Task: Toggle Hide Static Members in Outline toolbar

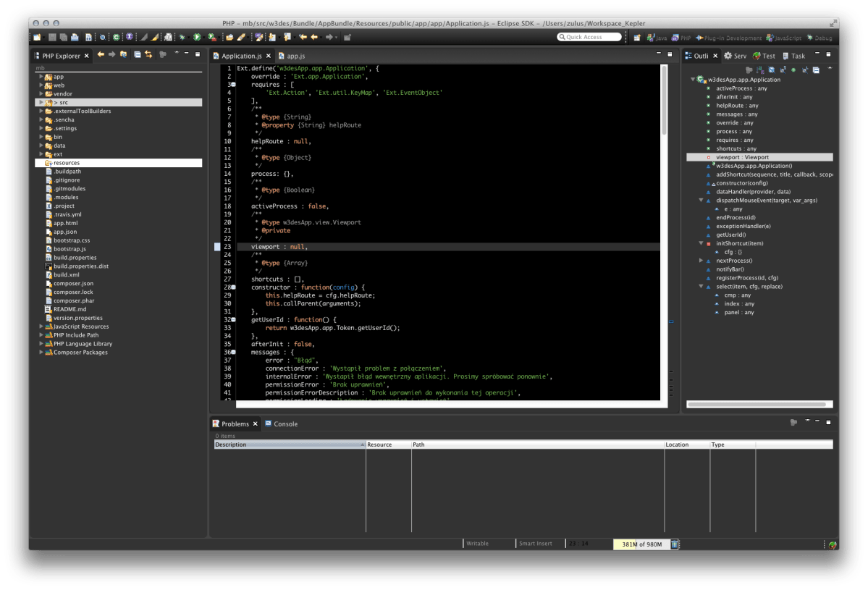Action: (x=783, y=70)
